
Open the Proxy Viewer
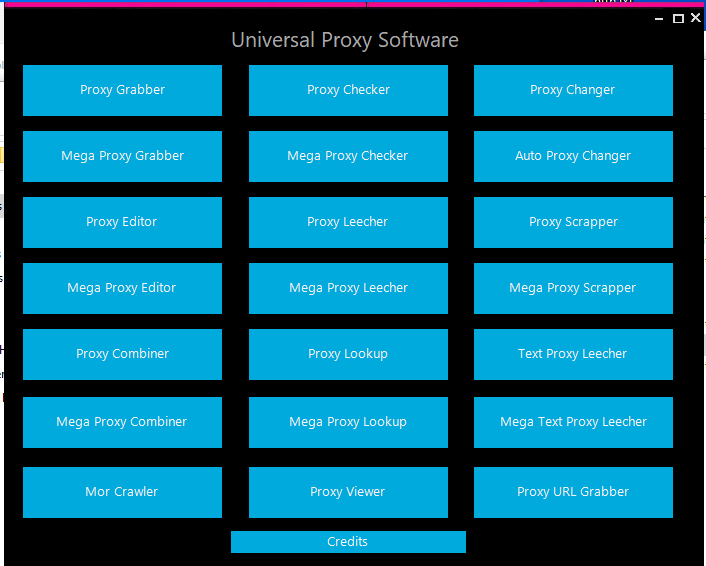click(x=348, y=492)
